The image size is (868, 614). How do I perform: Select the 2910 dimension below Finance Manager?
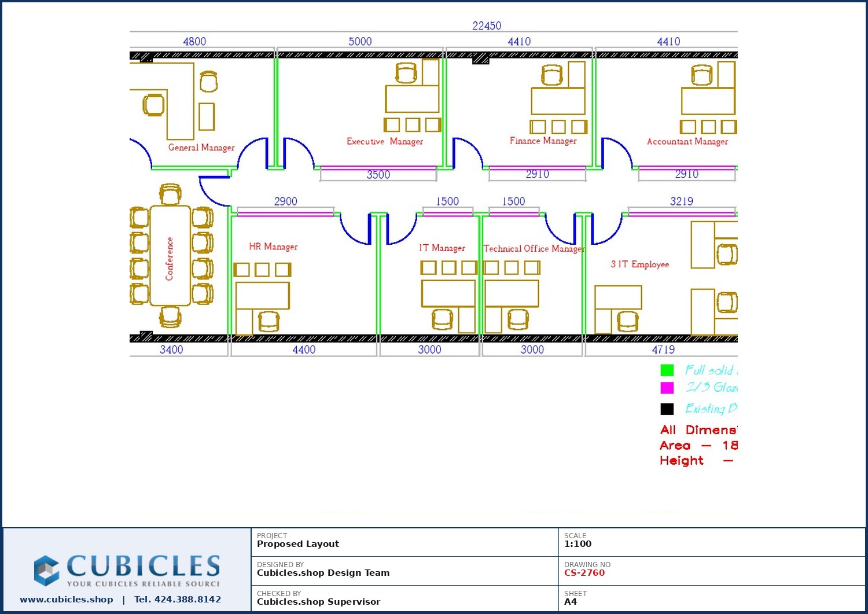click(x=538, y=174)
